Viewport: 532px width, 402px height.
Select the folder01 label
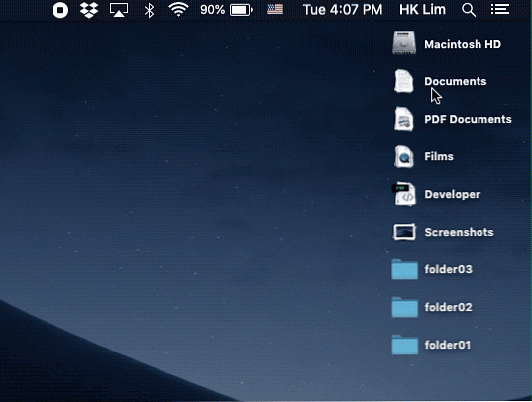[448, 345]
